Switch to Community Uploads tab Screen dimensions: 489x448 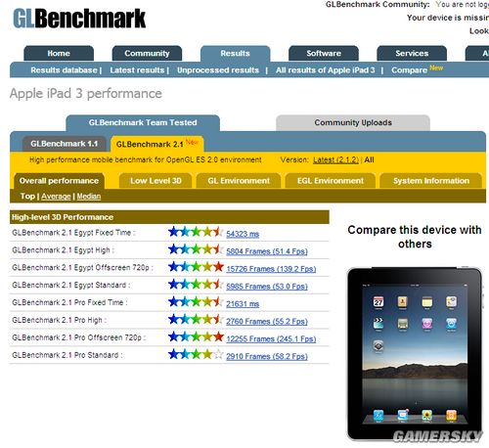tap(353, 122)
